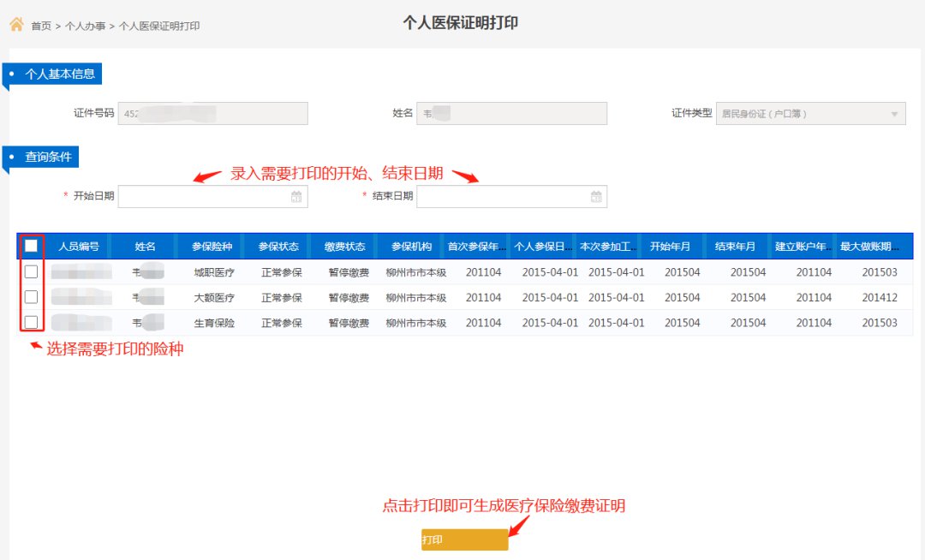Check the 城职医疗 row checkbox
The width and height of the screenshot is (925, 560).
pyautogui.click(x=32, y=272)
